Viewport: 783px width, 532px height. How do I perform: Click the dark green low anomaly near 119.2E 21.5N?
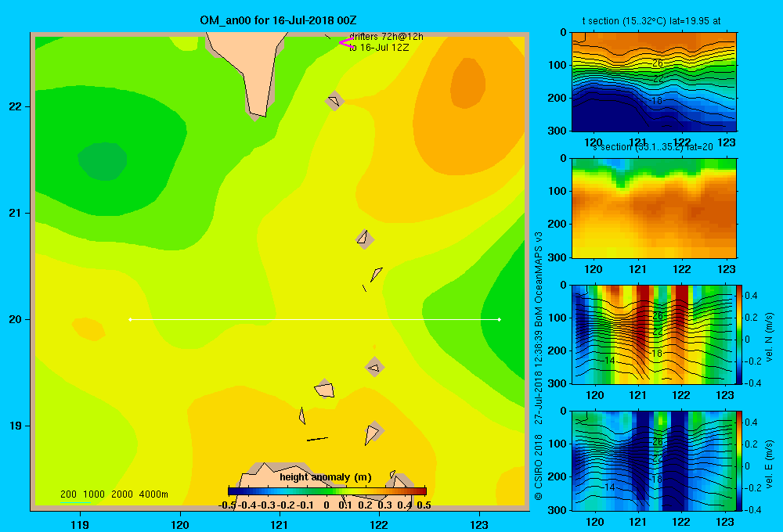(103, 160)
